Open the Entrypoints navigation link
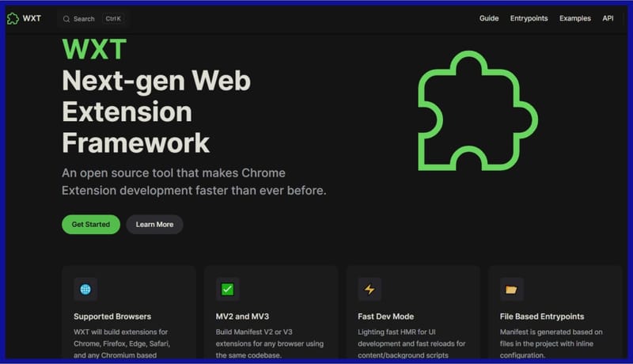Viewport: 633px width, 364px height. [529, 18]
